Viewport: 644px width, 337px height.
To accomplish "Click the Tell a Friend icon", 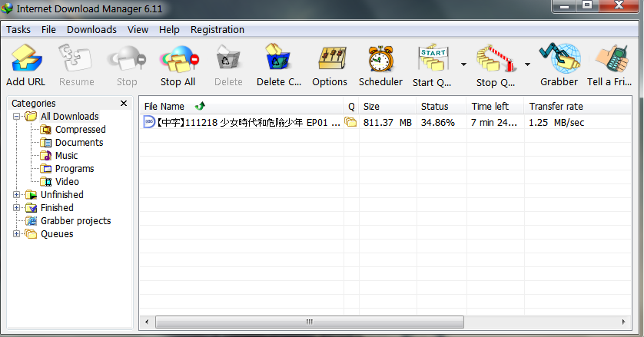I will pyautogui.click(x=612, y=58).
